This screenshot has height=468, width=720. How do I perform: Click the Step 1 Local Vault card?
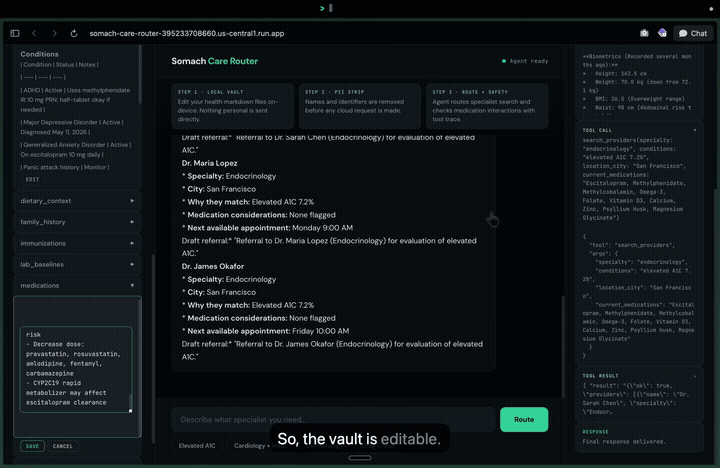tap(233, 106)
